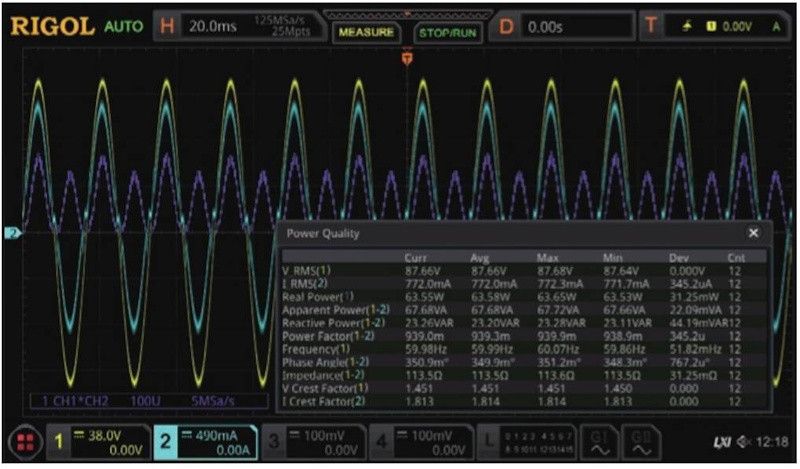This screenshot has height=469, width=800.
Task: Close the Power Quality panel
Action: 753,233
